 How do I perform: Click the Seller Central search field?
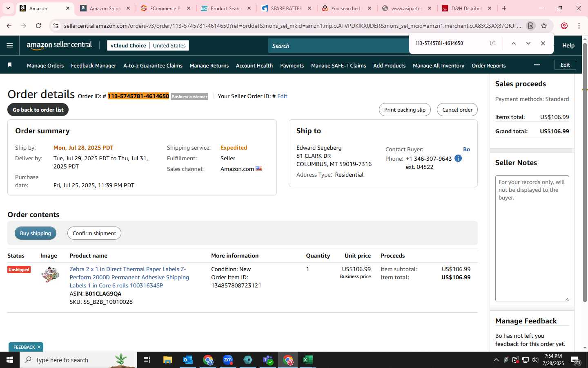tap(339, 46)
